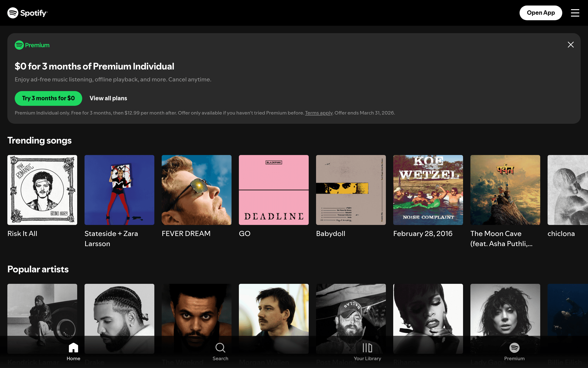The image size is (588, 368).
Task: Open the chiclona cover art
Action: 568,190
